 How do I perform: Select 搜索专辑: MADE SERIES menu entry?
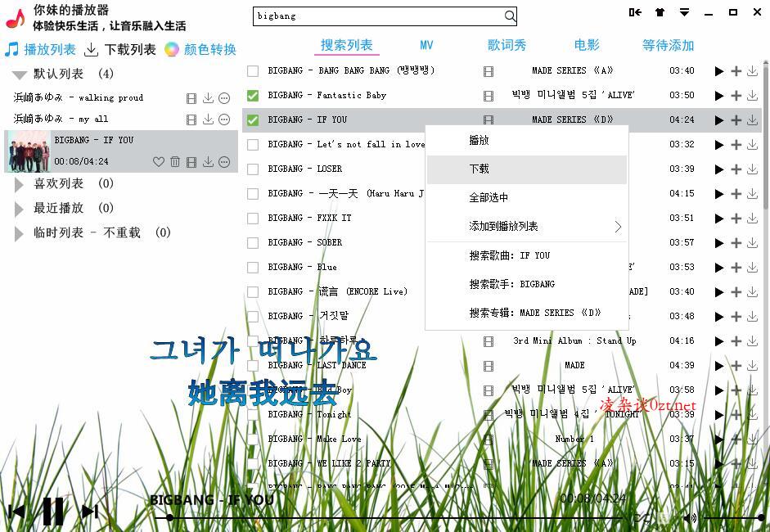point(527,313)
